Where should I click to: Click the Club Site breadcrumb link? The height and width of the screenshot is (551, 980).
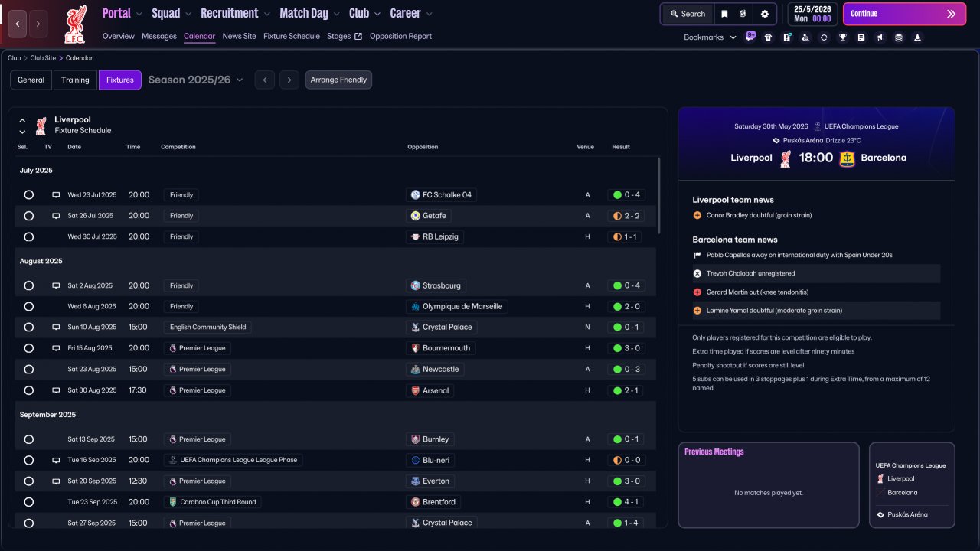tap(44, 58)
